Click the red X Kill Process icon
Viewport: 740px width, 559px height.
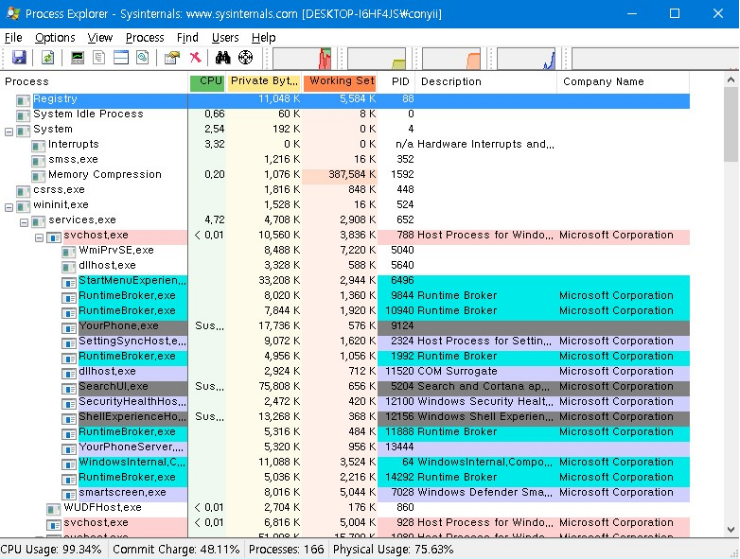[x=195, y=58]
